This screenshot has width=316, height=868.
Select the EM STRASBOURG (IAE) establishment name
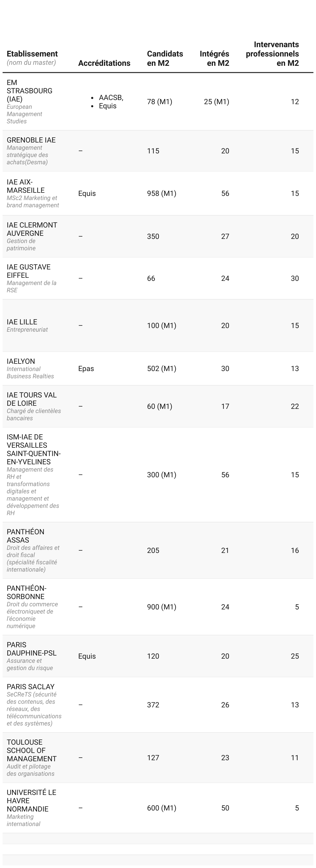click(29, 91)
